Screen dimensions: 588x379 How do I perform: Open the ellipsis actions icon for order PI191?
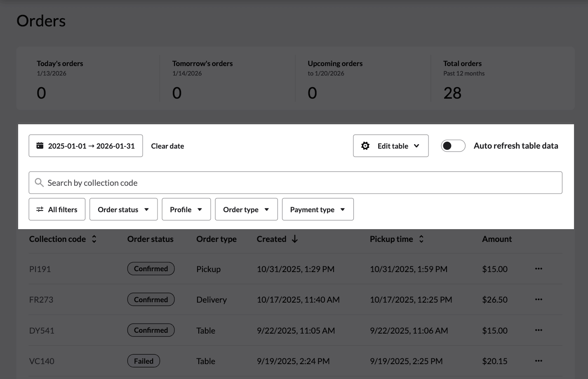[539, 268]
